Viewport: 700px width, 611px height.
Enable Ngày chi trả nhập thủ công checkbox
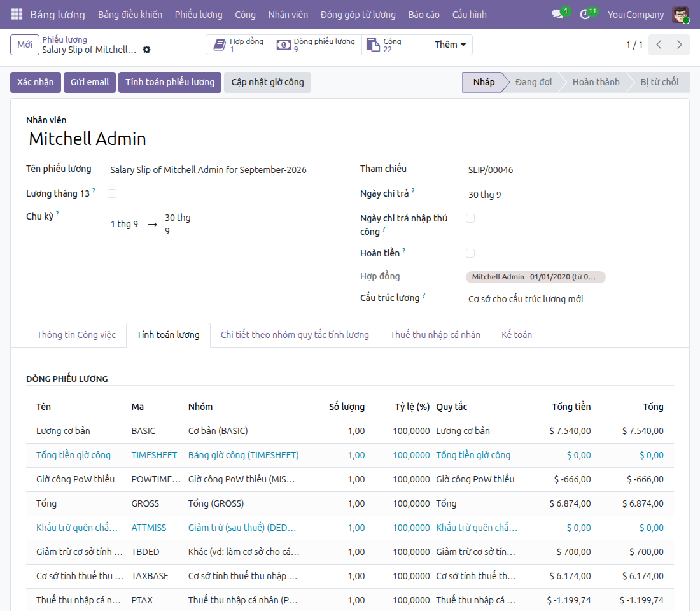point(470,218)
